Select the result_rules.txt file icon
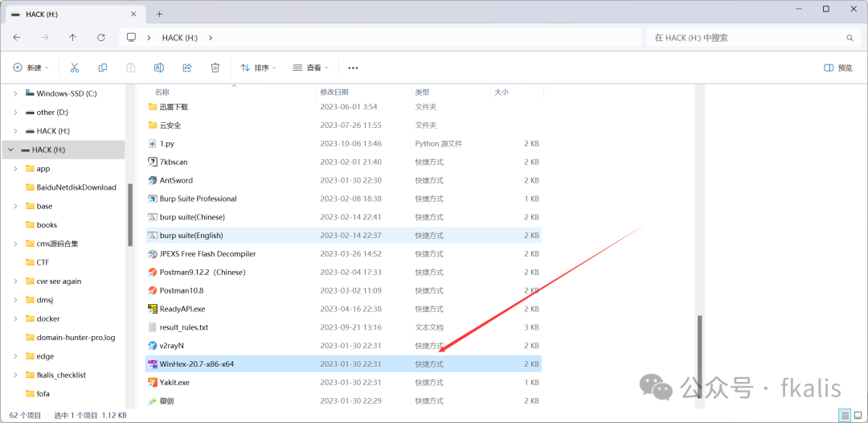The height and width of the screenshot is (423, 868). (153, 327)
